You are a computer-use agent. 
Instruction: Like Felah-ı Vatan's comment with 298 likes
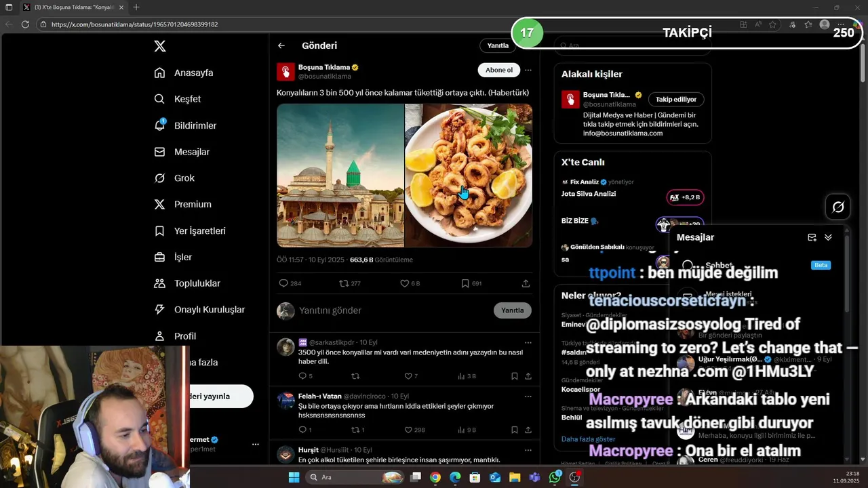[x=414, y=430]
